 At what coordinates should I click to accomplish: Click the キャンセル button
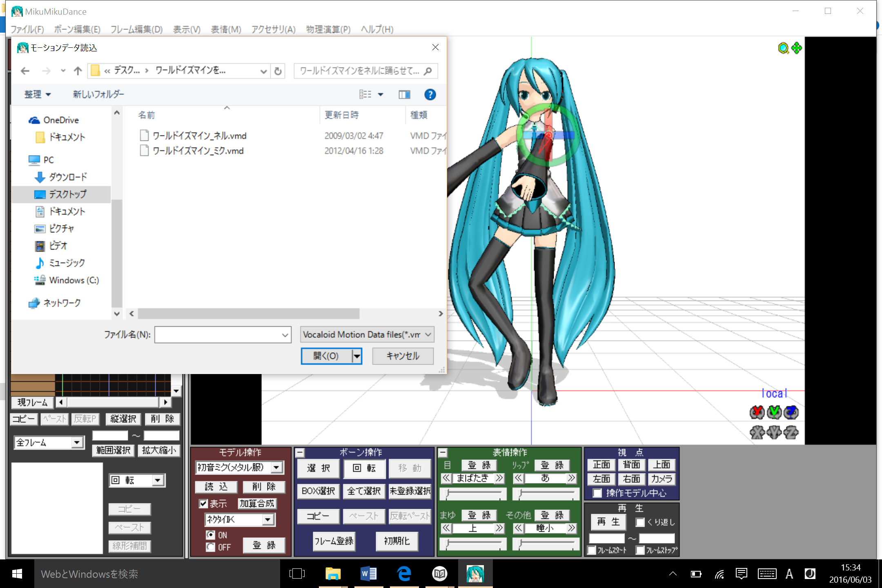point(403,356)
